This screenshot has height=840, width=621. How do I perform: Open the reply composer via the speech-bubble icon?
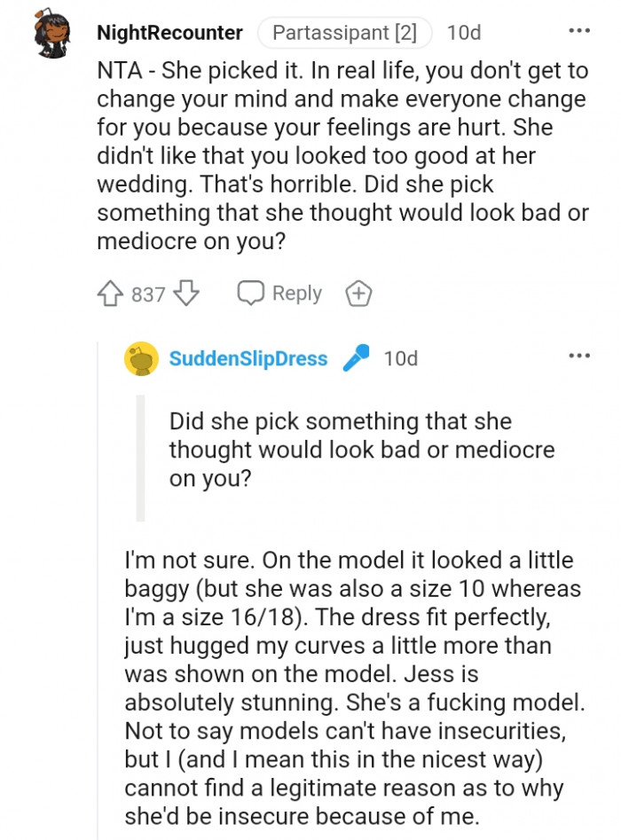pyautogui.click(x=250, y=293)
